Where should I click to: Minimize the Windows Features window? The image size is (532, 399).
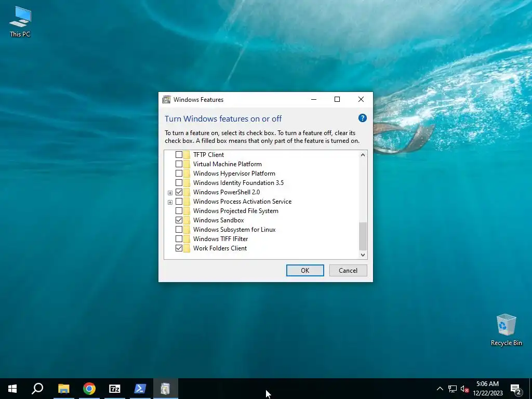coord(314,99)
